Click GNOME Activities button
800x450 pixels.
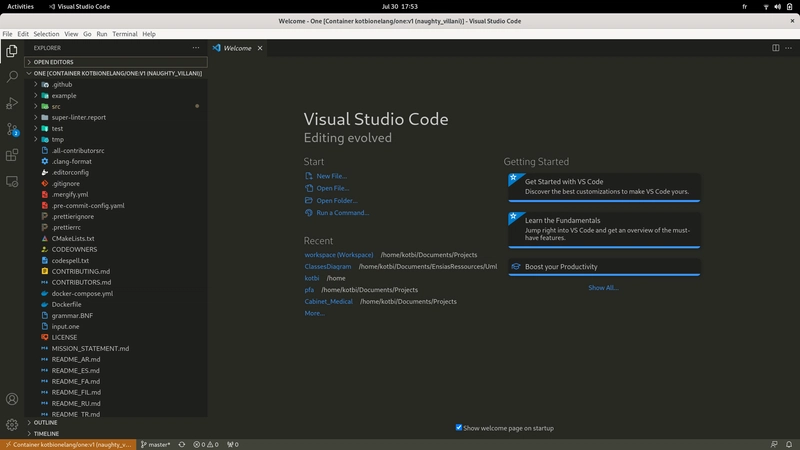[x=21, y=6]
